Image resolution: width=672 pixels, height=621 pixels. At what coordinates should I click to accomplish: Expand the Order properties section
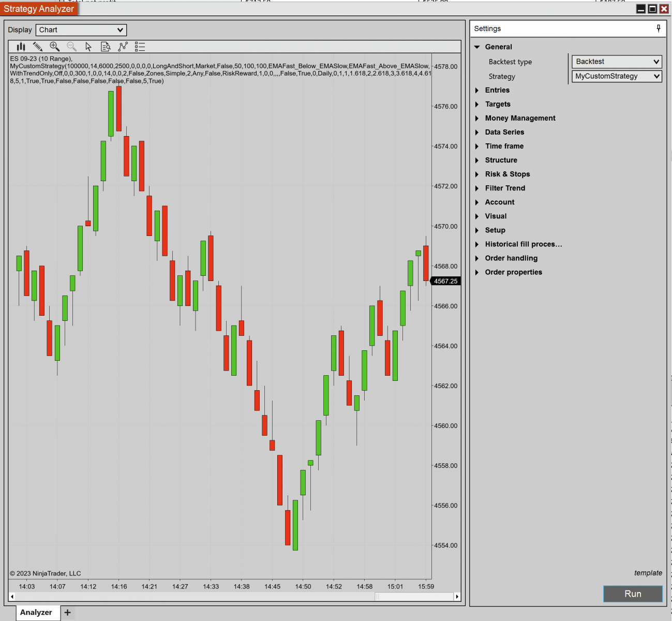(x=477, y=272)
